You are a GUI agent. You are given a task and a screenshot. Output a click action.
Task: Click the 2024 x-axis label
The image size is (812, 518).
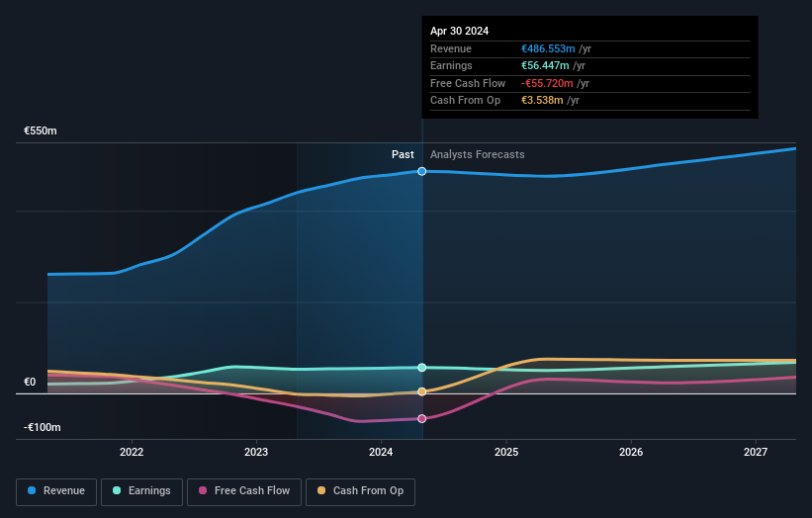tap(381, 453)
